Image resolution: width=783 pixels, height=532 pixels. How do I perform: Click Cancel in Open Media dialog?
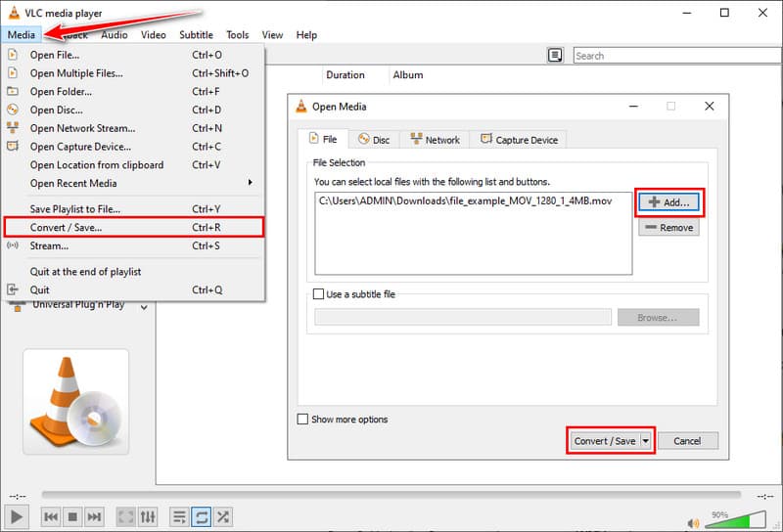[x=687, y=441]
